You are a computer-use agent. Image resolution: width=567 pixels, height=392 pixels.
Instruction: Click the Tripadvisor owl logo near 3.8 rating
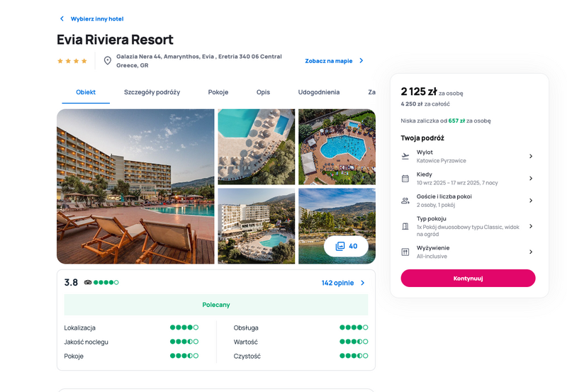[x=88, y=282]
